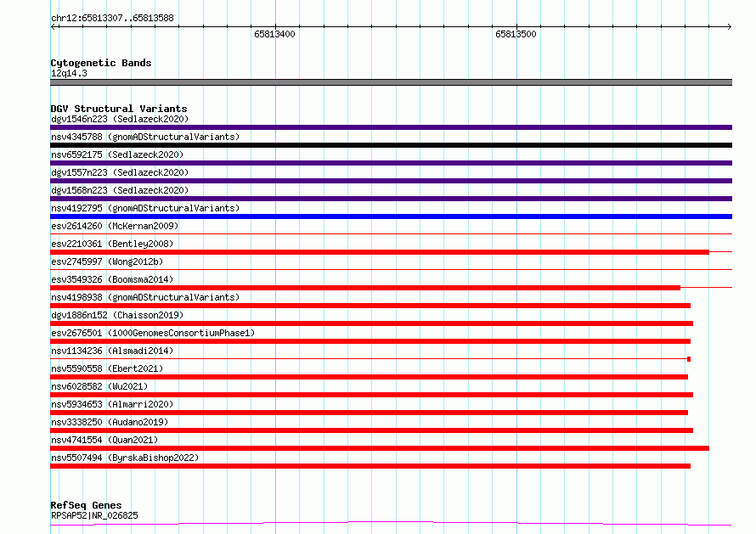This screenshot has height=534, width=756.
Task: Open the nsv6028582 (Wu2021) label
Action: [x=99, y=386]
